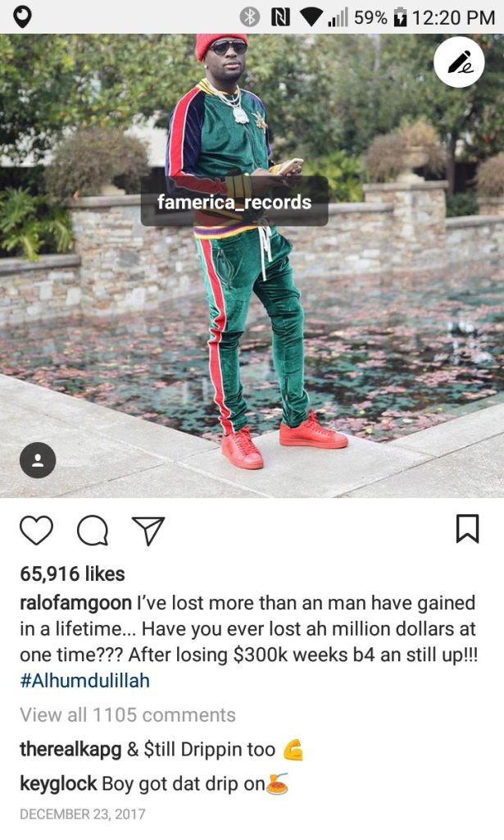Share post via paper plane icon
504x840 pixels.
(148, 531)
